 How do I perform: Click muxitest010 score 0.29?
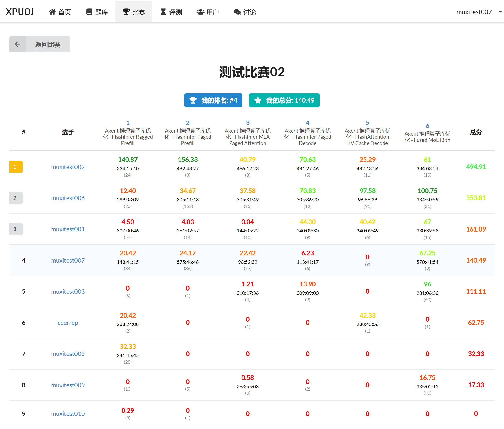point(128,411)
